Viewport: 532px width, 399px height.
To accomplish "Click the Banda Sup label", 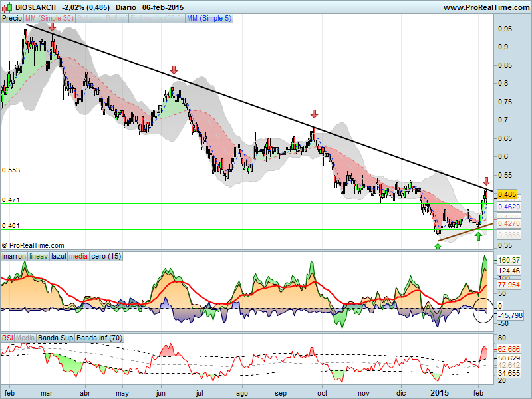I will [55, 338].
